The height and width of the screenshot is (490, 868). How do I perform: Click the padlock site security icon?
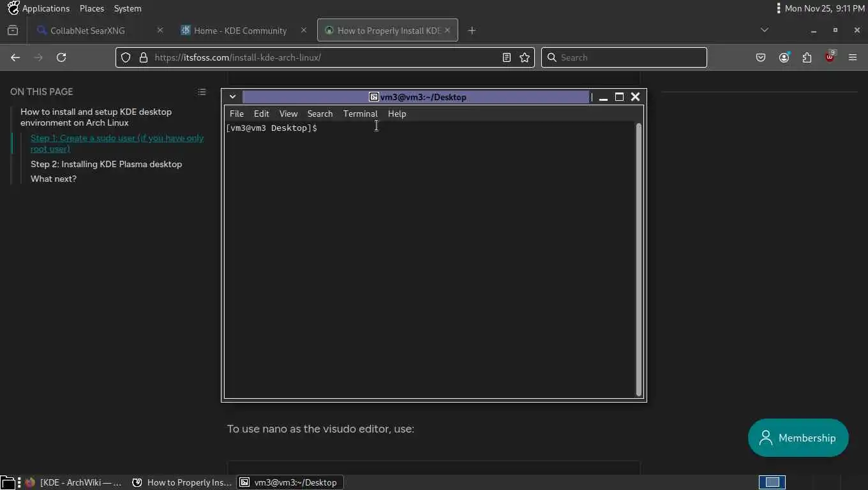[143, 57]
